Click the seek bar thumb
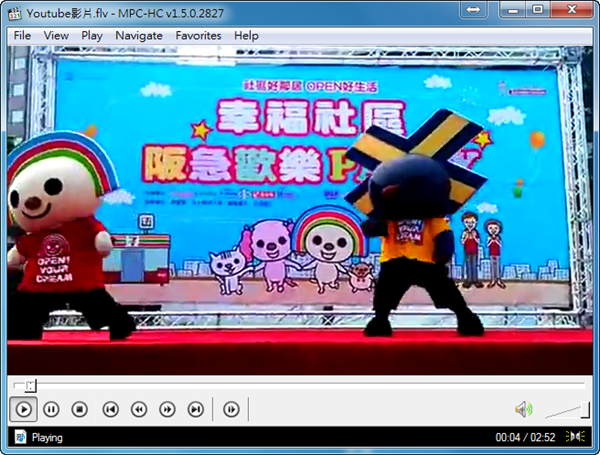The width and height of the screenshot is (600, 455). tap(30, 385)
